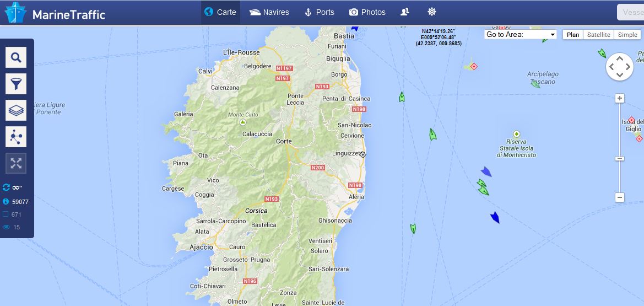The width and height of the screenshot is (644, 306).
Task: Select green vessel near top-right map corner
Action: 602,53
